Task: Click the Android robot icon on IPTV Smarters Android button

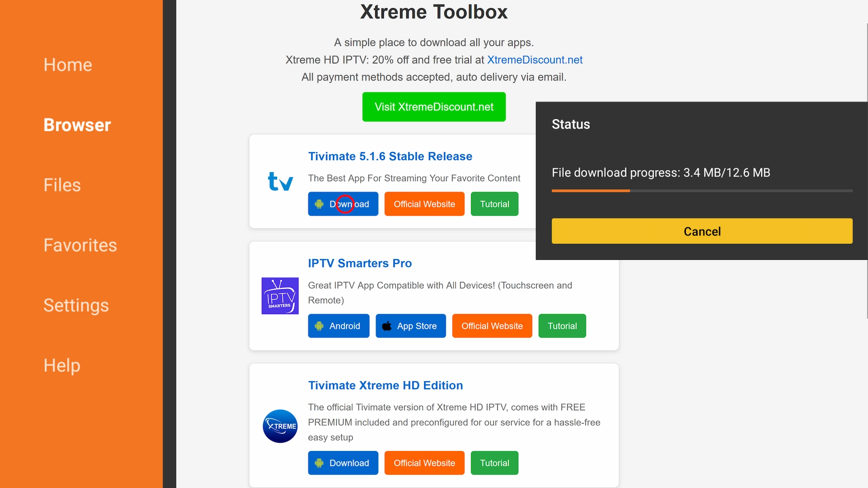Action: tap(319, 326)
